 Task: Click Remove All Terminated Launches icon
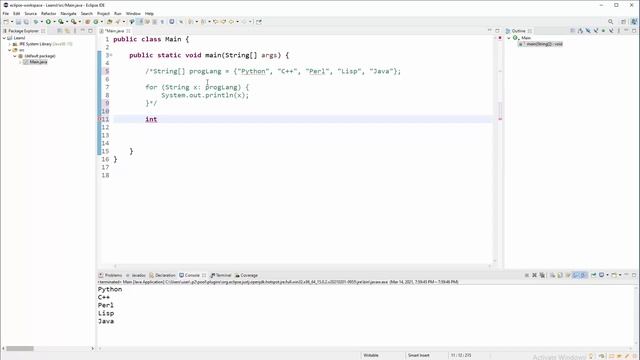pos(542,276)
